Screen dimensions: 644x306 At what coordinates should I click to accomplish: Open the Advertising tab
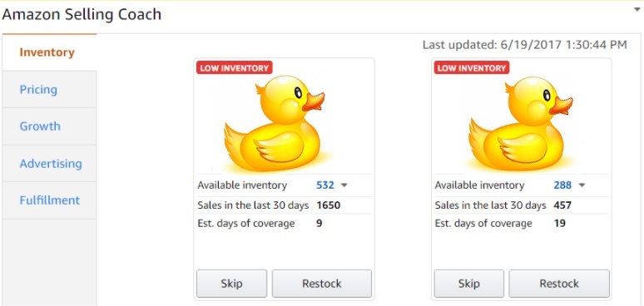point(49,163)
